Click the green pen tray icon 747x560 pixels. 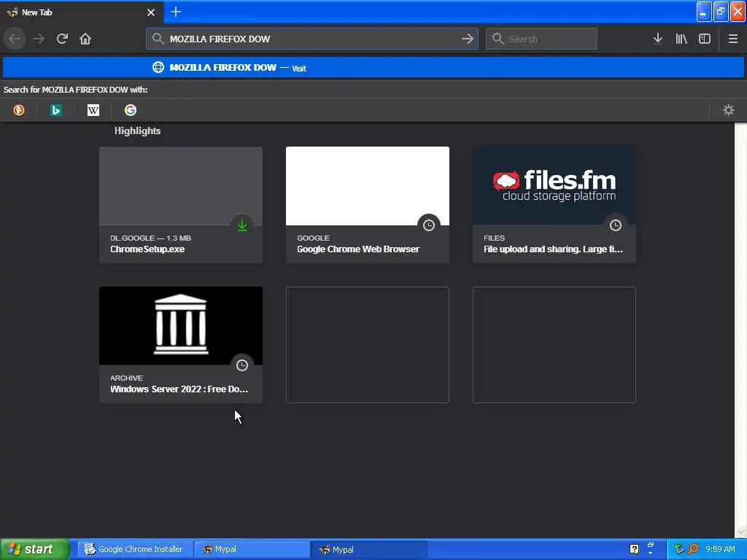pyautogui.click(x=679, y=549)
